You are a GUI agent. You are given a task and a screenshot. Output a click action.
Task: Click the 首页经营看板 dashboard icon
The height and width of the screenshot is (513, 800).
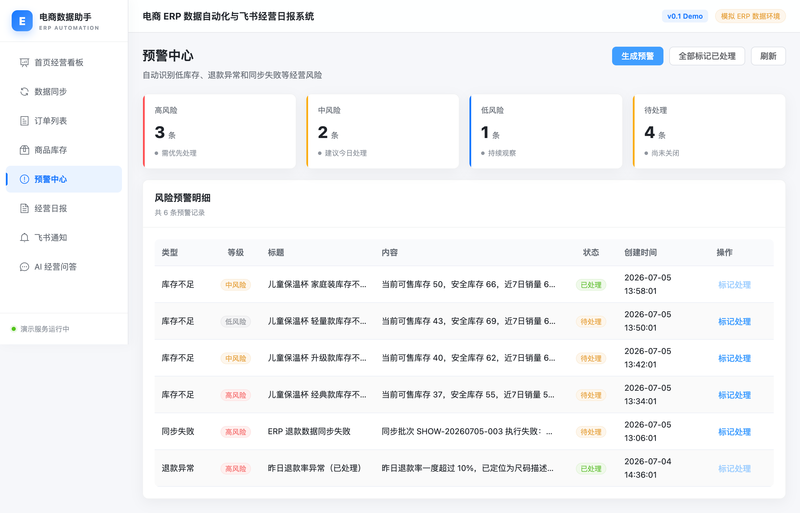coord(24,62)
